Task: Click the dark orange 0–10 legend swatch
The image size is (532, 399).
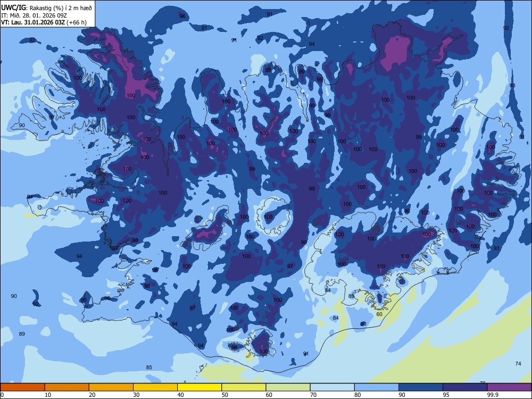Action: 22,387
